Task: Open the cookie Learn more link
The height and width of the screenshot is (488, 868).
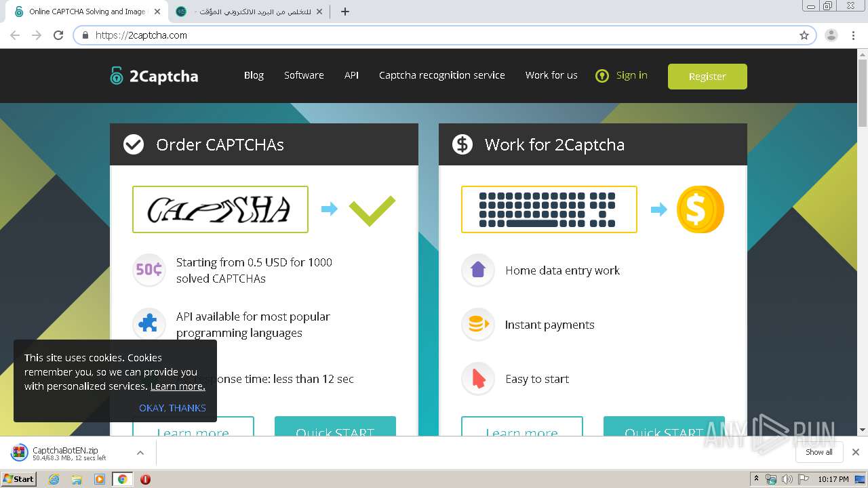Action: [178, 386]
